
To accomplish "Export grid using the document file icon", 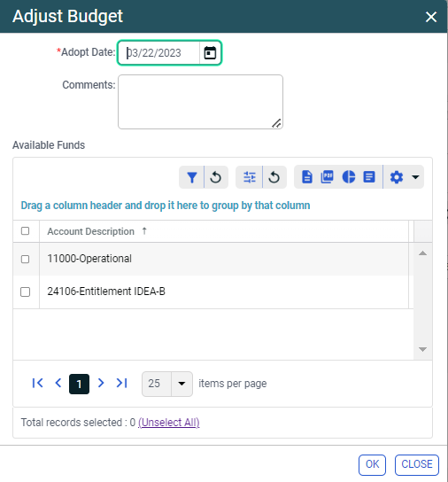I will pyautogui.click(x=307, y=177).
